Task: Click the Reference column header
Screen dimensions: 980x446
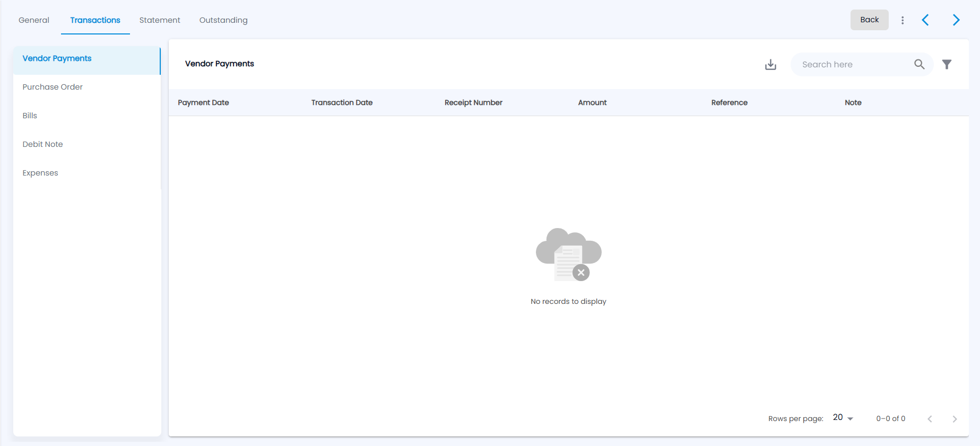Action: click(x=729, y=102)
